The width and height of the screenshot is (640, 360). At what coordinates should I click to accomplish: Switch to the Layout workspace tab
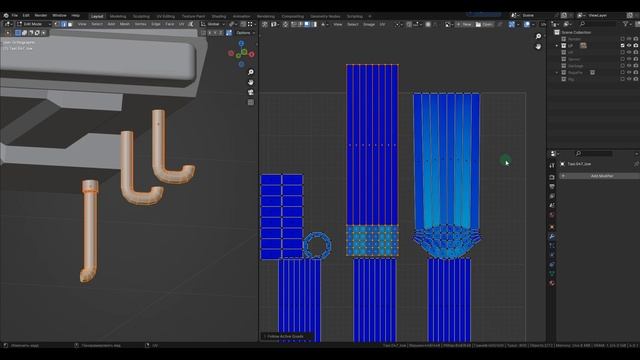pos(97,16)
